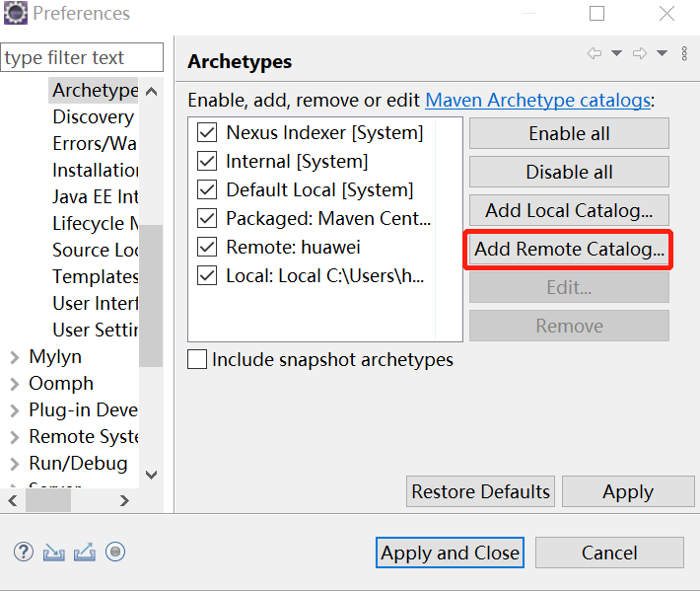
Task: Click the Eclipse Preferences window icon
Action: 15,13
